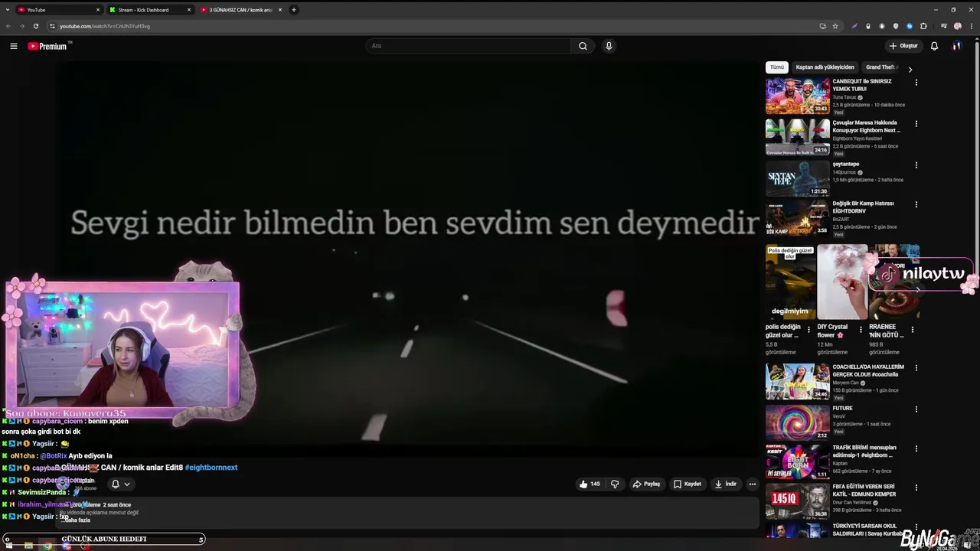Open browser media controls icon
Image resolution: width=980 pixels, height=551 pixels.
(944, 26)
